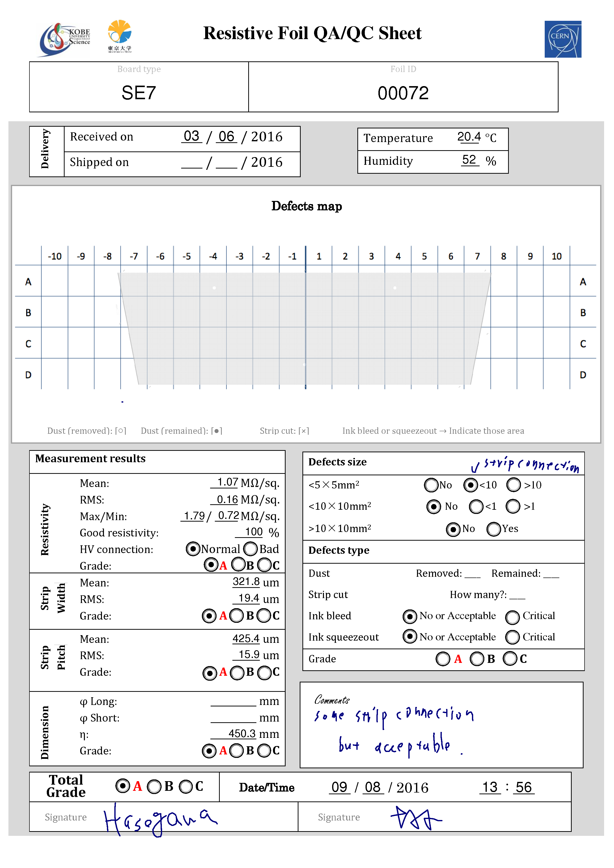Select >10 for <5×5mm² defects
Screen dimensions: 614x868
pos(514,485)
